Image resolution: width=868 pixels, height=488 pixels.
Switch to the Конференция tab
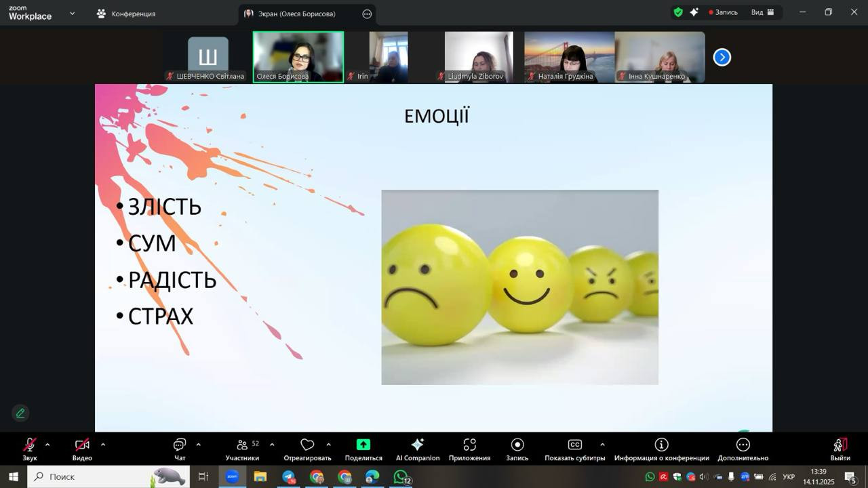coord(126,14)
